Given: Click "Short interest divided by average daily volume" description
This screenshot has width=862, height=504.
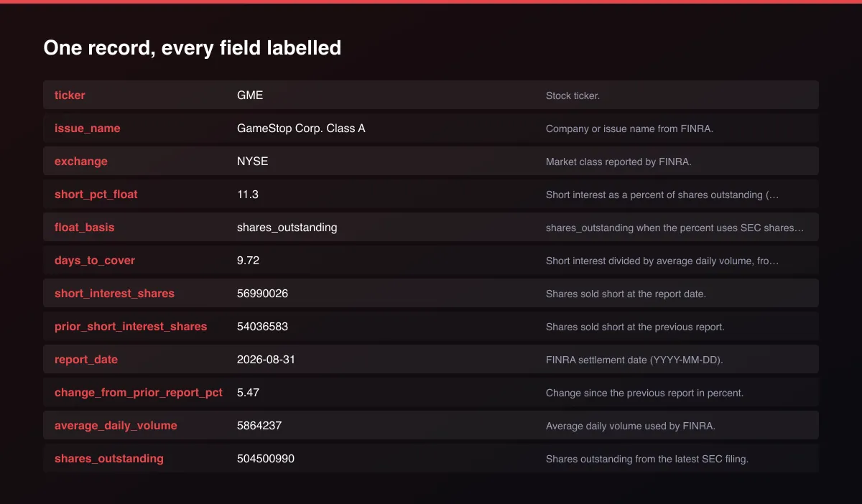Looking at the screenshot, I should click(x=662, y=261).
